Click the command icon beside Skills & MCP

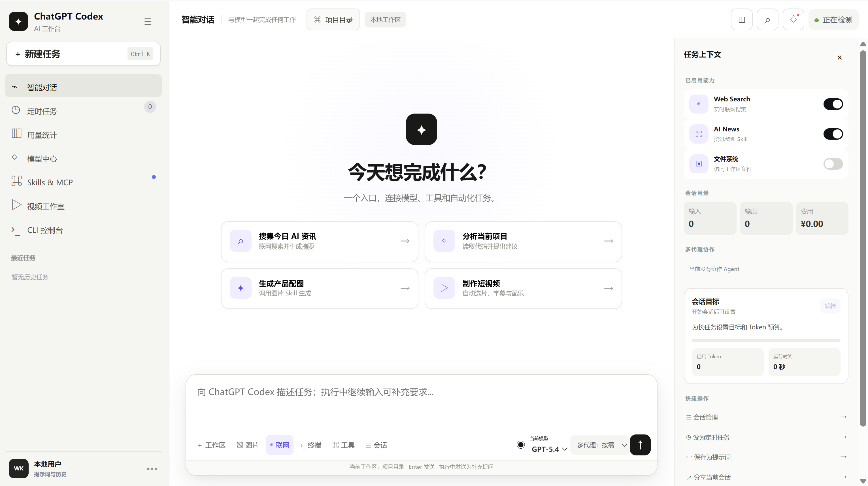16,181
